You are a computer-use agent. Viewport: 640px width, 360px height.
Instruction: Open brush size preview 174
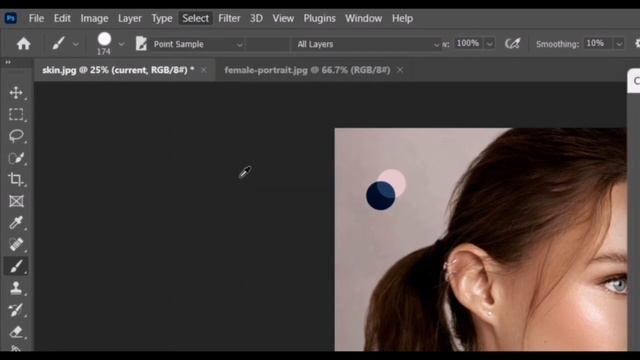point(104,43)
